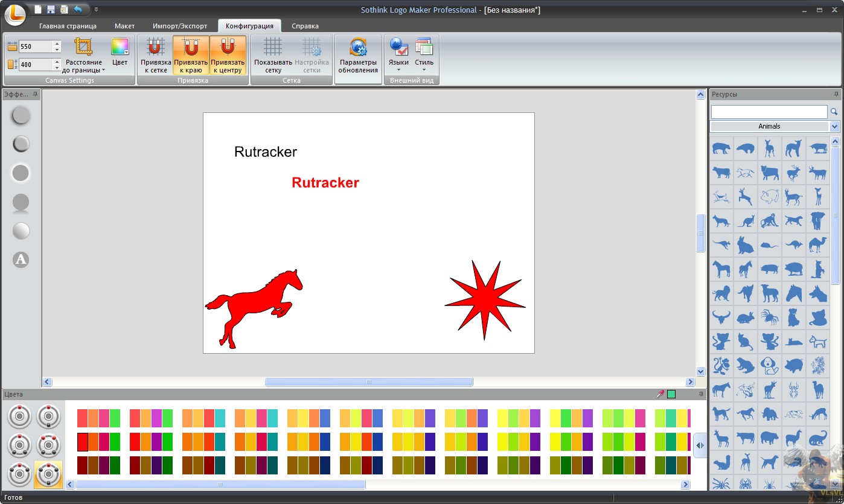Image resolution: width=844 pixels, height=504 pixels.
Task: Click the Undo arrow in quick access toolbar
Action: tap(78, 9)
